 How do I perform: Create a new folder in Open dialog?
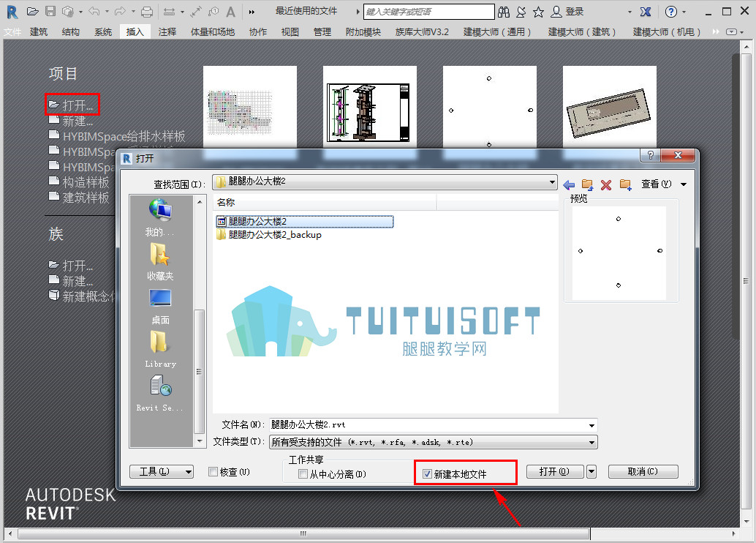(626, 184)
